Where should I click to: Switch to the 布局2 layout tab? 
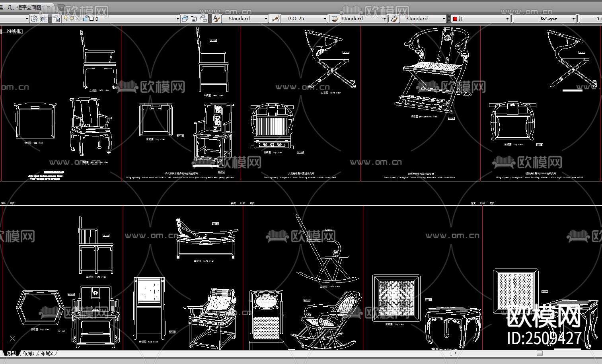pyautogui.click(x=47, y=353)
